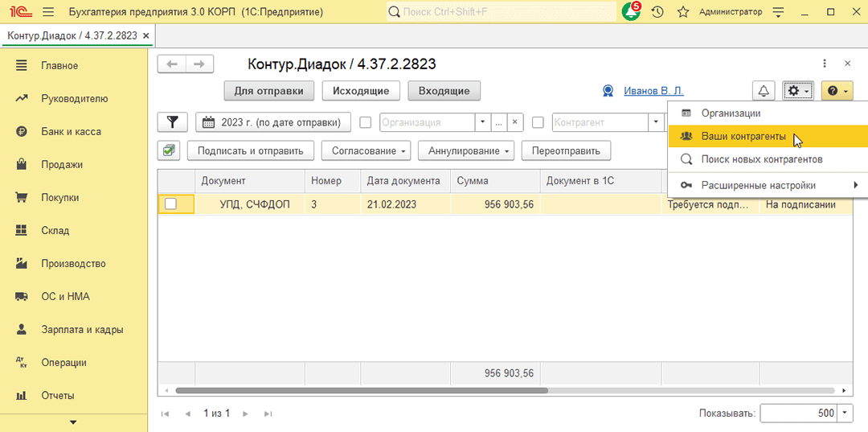This screenshot has height=432, width=868.
Task: Click the Банк и касса ruble icon
Action: 22,132
